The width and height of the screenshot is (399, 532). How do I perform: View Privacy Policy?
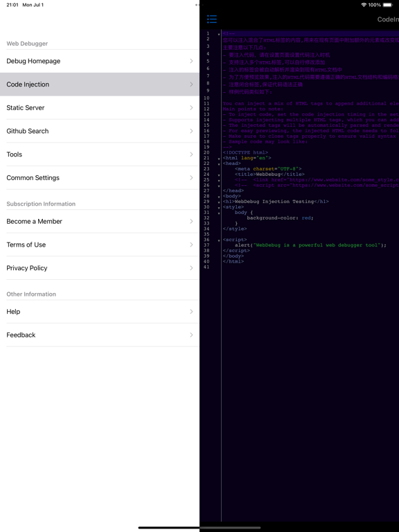(100, 268)
